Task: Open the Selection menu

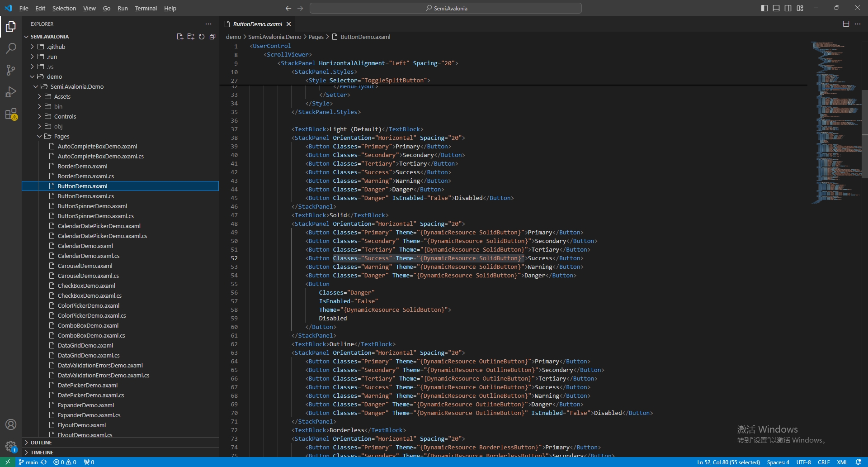Action: (64, 8)
